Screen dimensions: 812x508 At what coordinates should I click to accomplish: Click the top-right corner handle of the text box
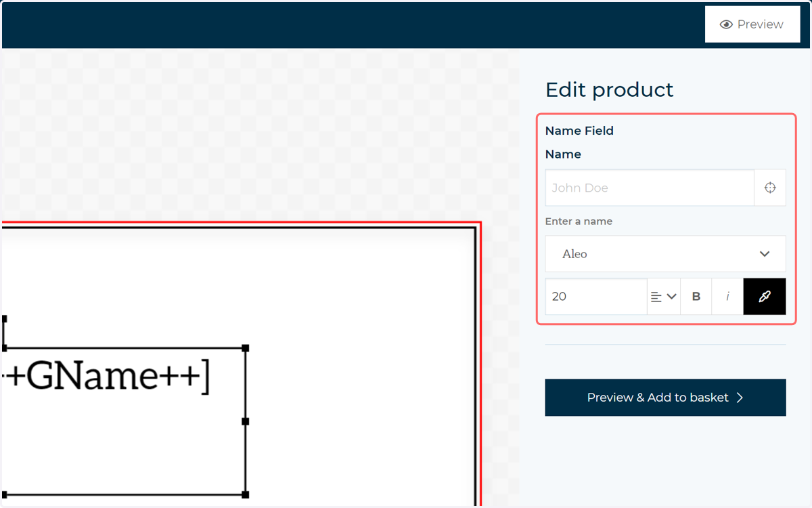click(246, 348)
